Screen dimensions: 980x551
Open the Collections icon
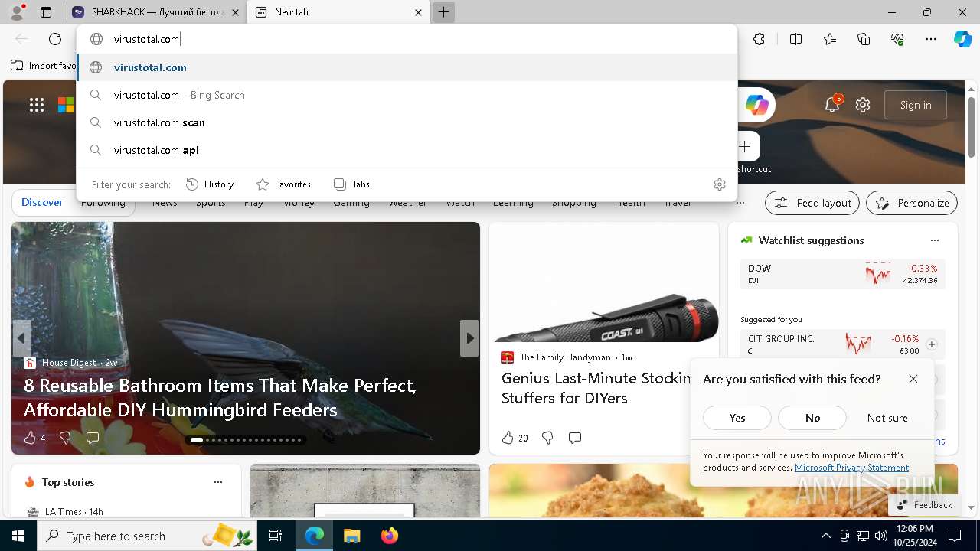point(864,39)
